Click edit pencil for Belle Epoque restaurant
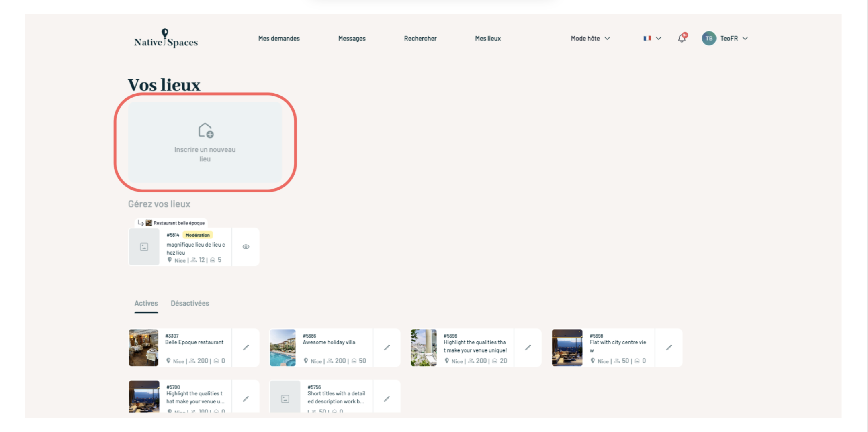This screenshot has height=432, width=868. tap(246, 348)
